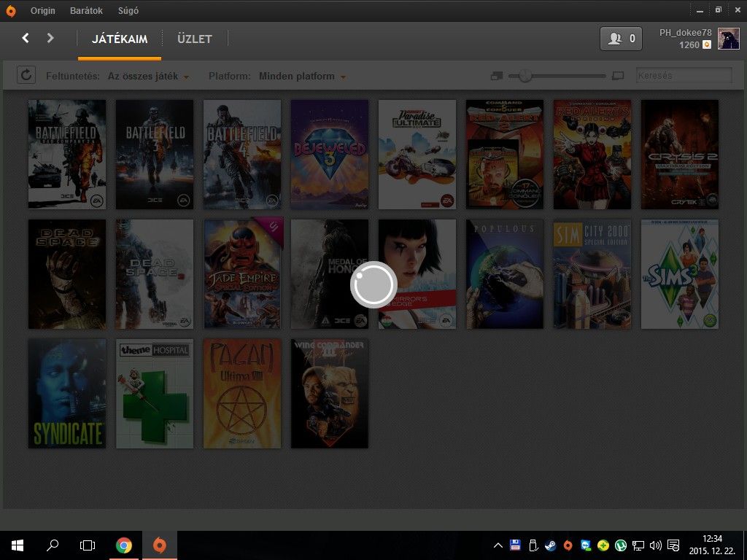Select the Populous cover
Screen dimensions: 747x560
coord(505,274)
